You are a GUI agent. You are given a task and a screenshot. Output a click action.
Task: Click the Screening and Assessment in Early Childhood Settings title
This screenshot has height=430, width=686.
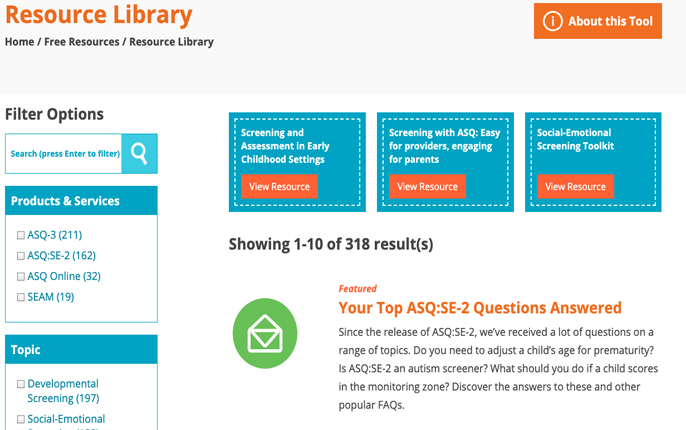(285, 146)
